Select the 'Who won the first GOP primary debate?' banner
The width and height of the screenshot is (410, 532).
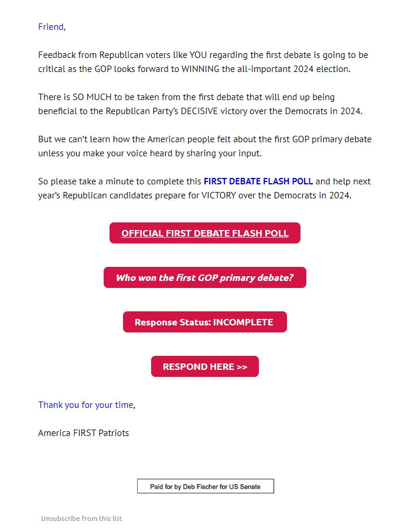[204, 277]
